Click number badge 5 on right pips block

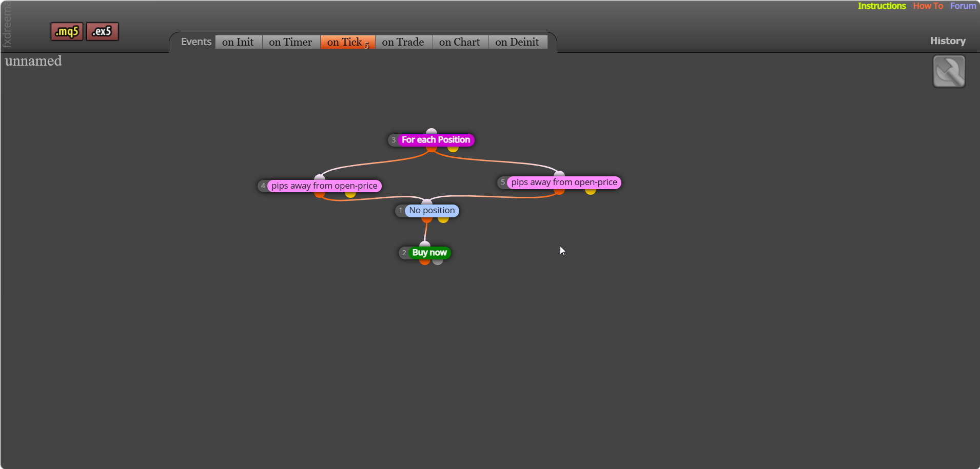(x=503, y=182)
